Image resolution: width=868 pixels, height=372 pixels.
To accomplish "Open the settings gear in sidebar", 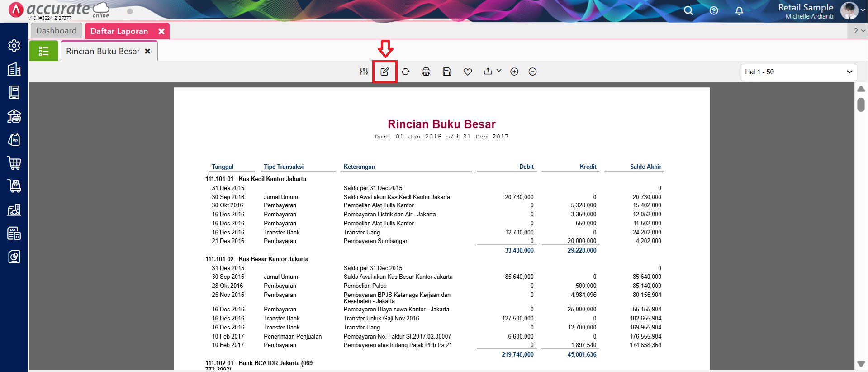I will point(14,46).
